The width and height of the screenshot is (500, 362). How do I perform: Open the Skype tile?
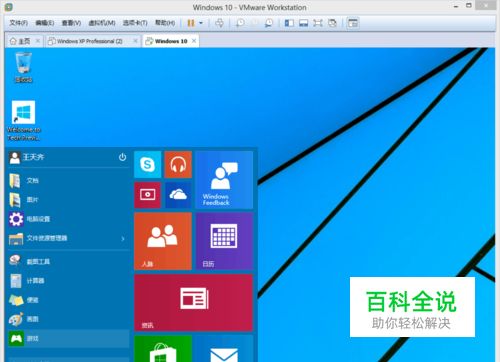(x=147, y=164)
